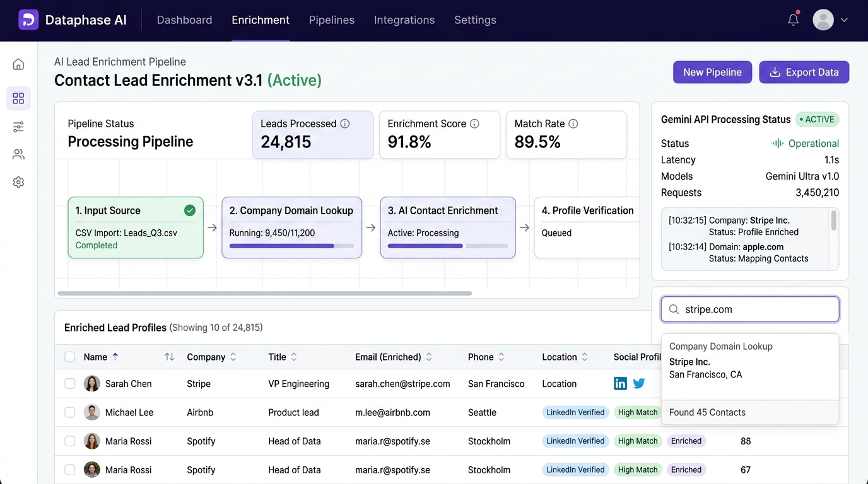Open the sliders filter sidebar icon

click(18, 127)
